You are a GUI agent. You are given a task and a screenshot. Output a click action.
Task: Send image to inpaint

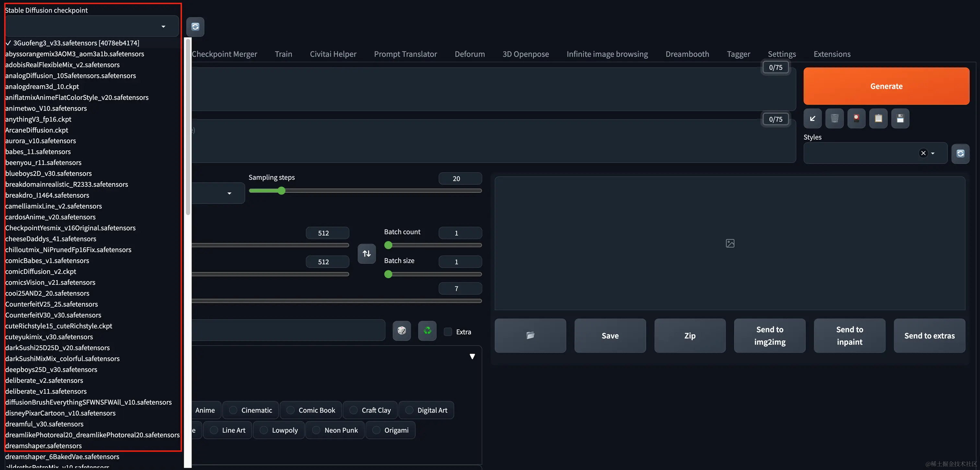[849, 335]
